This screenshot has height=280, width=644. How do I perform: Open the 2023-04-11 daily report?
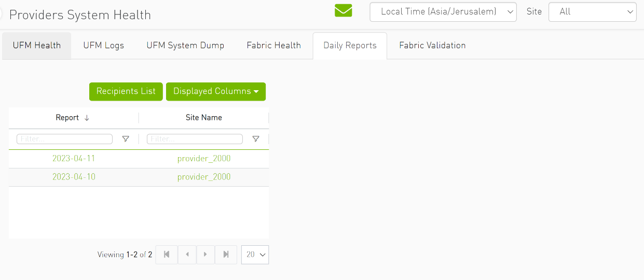click(x=74, y=159)
